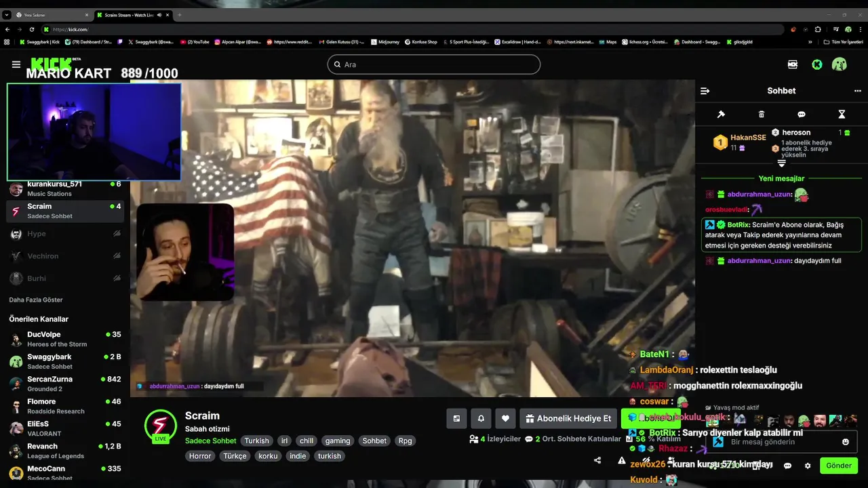868x488 pixels.
Task: Click the heart follow button
Action: (505, 419)
